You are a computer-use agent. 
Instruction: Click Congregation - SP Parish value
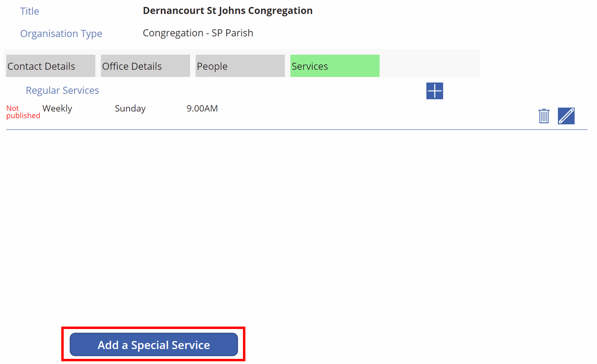[198, 33]
